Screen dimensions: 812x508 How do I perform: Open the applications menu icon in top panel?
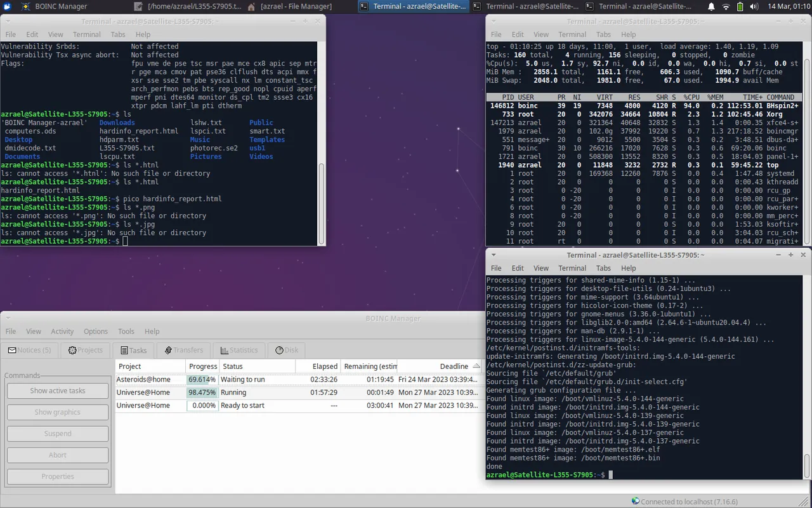[7, 6]
